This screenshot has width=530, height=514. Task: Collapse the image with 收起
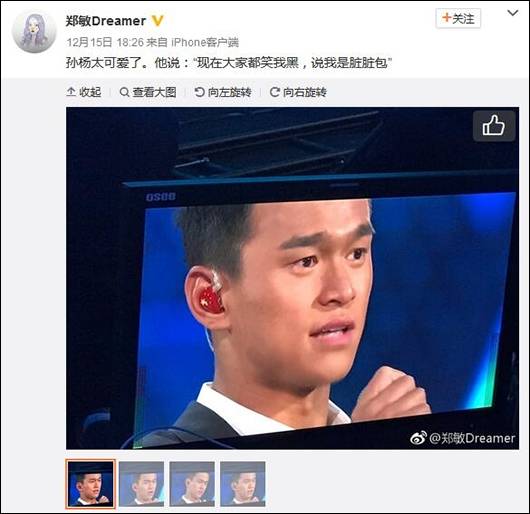[84, 92]
